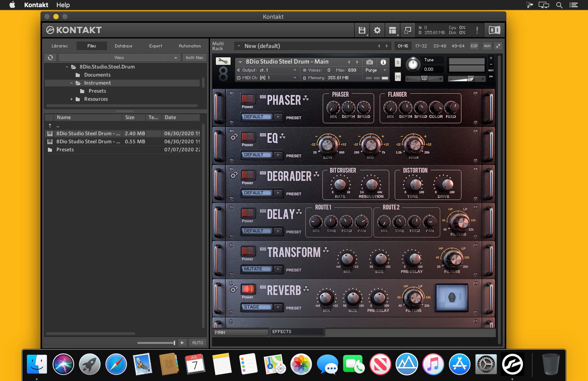The width and height of the screenshot is (588, 381).
Task: Open the workspace management panel icon
Action: coord(392,30)
